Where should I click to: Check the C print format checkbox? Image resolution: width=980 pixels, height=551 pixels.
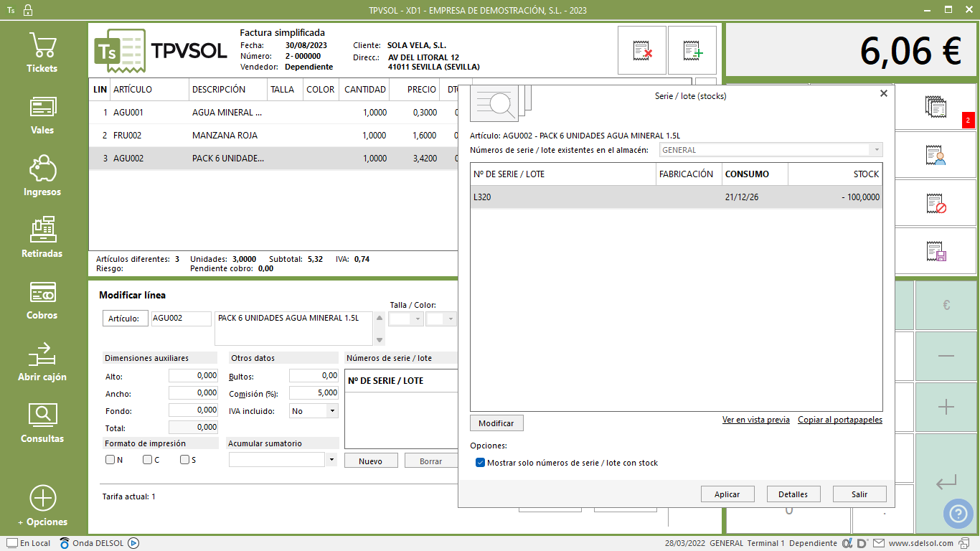coord(147,460)
